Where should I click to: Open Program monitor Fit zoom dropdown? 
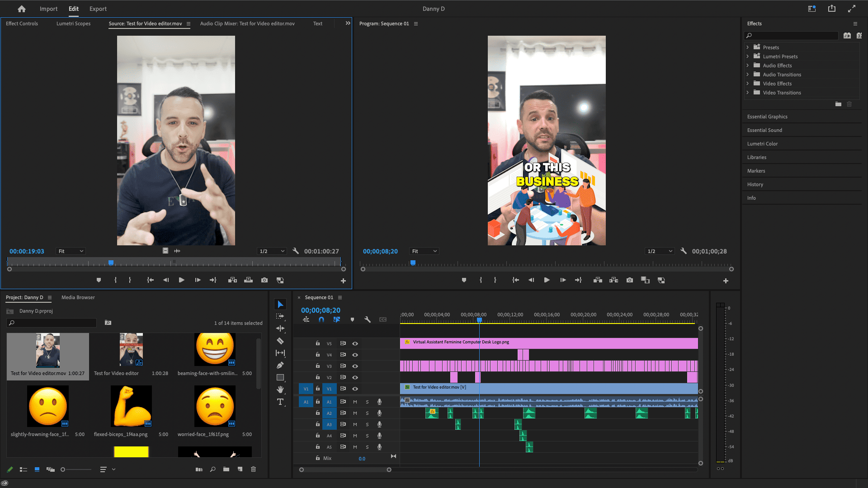[x=424, y=251]
